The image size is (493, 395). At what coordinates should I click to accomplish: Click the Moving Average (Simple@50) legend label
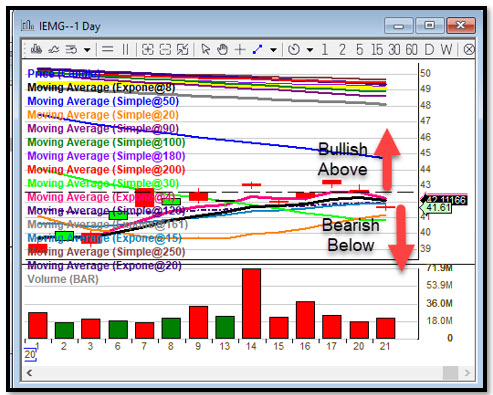pos(103,101)
